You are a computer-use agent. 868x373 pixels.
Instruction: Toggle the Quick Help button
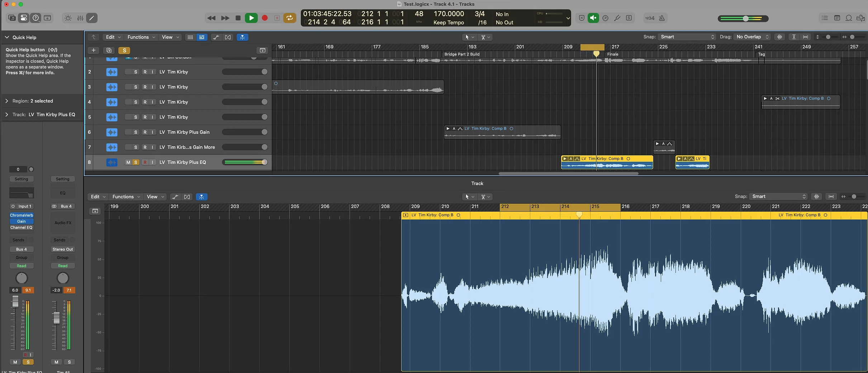coord(35,18)
